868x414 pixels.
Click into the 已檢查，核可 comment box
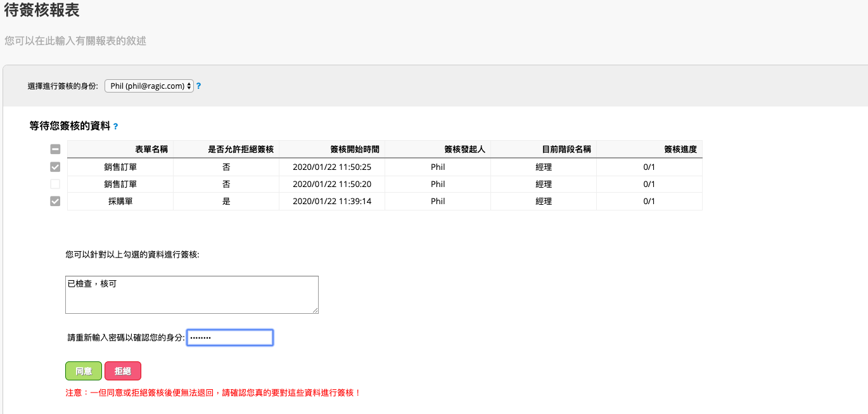pos(191,294)
